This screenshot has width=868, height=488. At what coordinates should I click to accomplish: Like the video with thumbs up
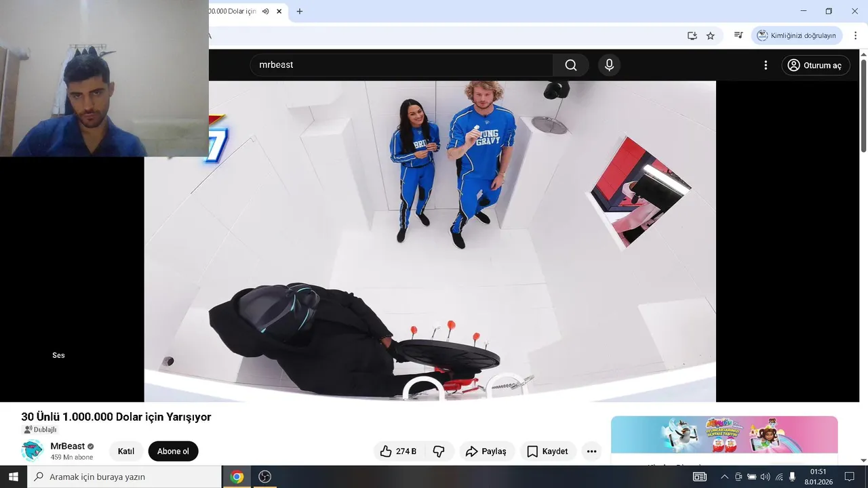[398, 451]
